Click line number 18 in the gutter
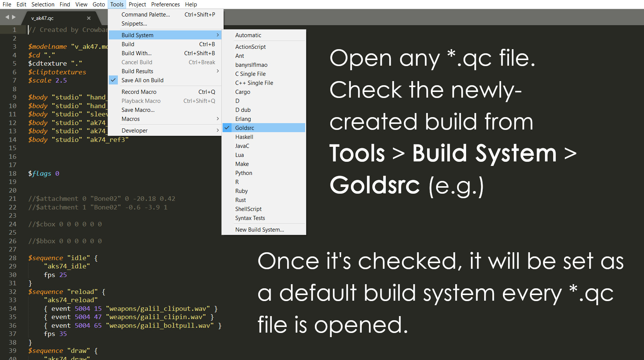This screenshot has width=644, height=360. point(12,173)
